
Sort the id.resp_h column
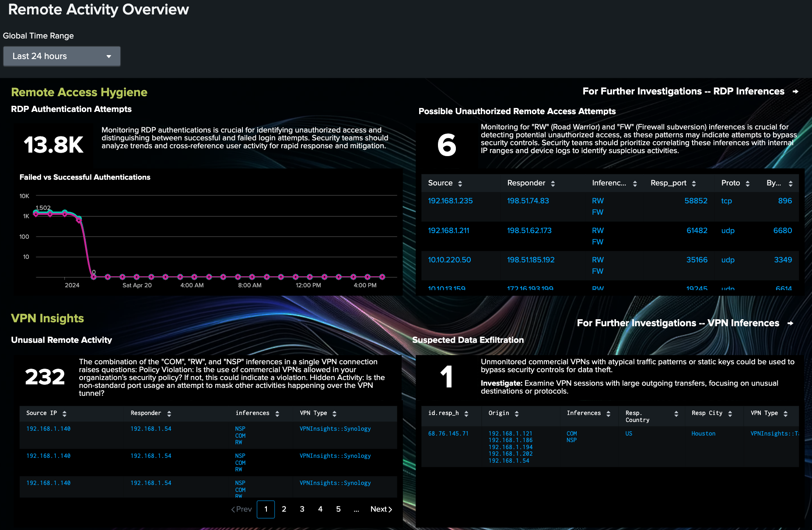pos(466,413)
